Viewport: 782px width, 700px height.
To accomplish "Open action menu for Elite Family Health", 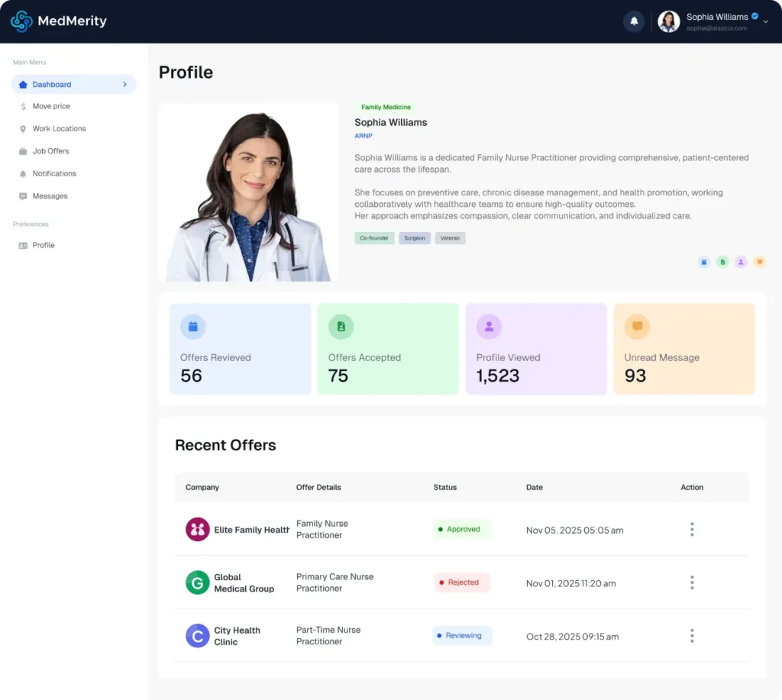I will tap(692, 530).
